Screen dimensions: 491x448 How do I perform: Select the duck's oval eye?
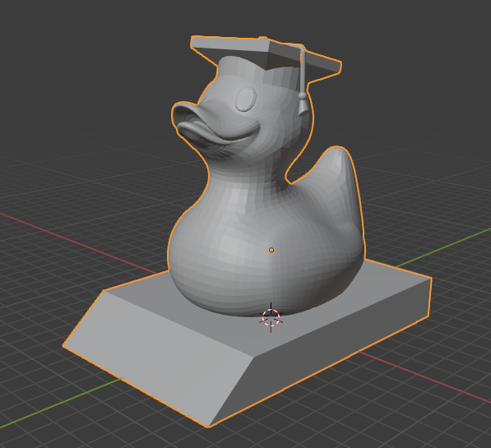pyautogui.click(x=245, y=99)
